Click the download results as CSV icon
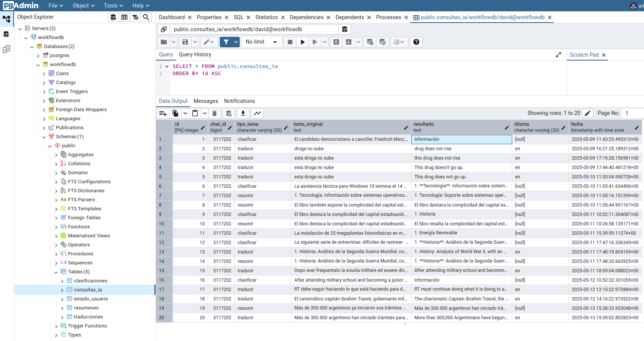 pos(243,113)
